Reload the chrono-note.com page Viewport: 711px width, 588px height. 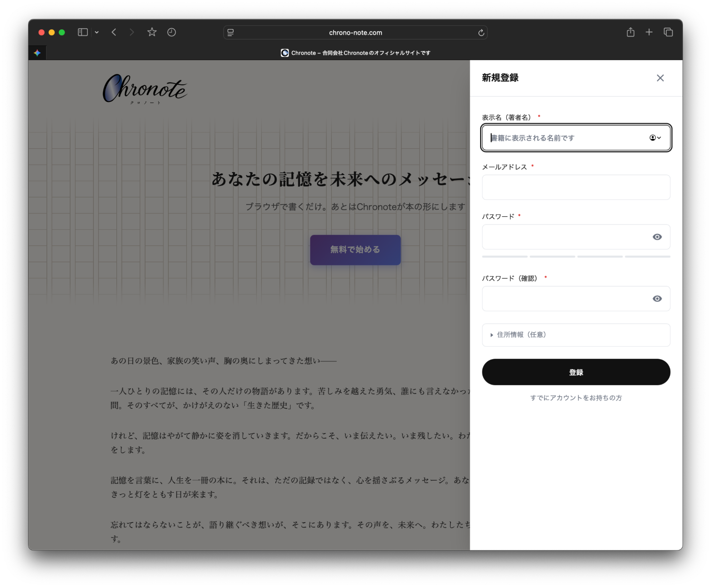[481, 32]
